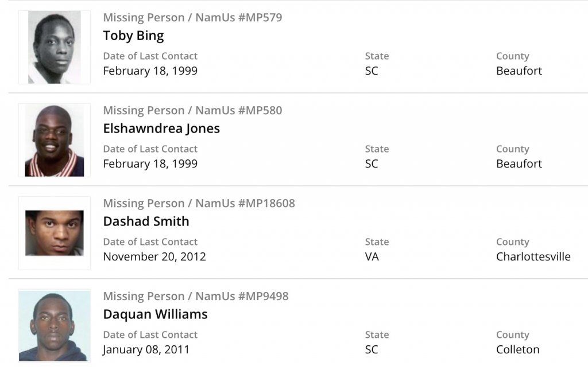This screenshot has height=370, width=588.
Task: Click the 'Missing Person / NamUs #MP9498' label
Action: pyautogui.click(x=196, y=296)
